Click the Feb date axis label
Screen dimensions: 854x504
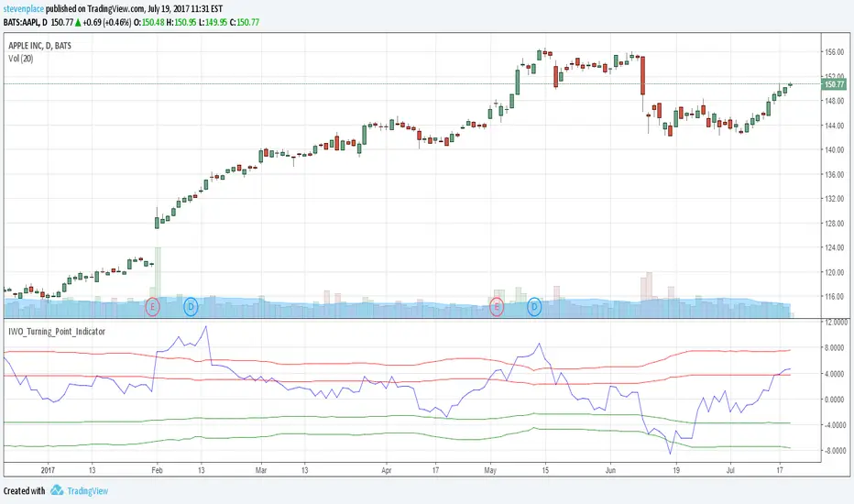point(157,470)
